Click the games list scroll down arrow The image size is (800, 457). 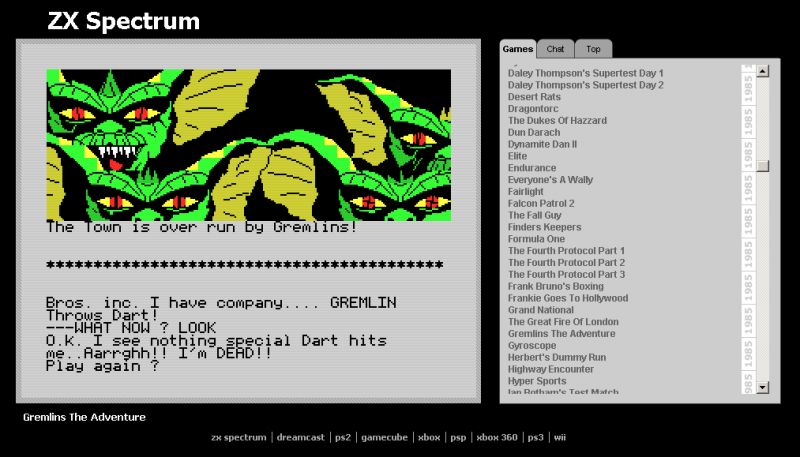(x=763, y=388)
